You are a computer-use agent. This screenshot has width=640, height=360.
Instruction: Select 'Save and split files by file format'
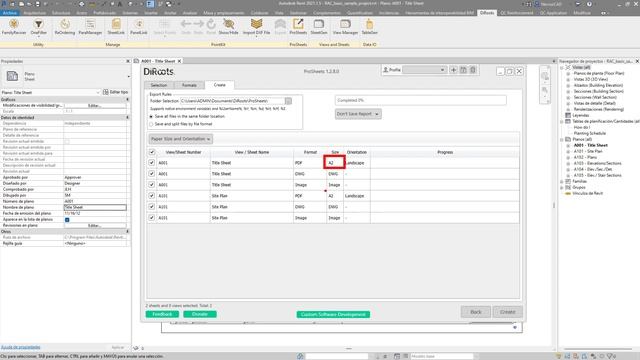point(151,124)
